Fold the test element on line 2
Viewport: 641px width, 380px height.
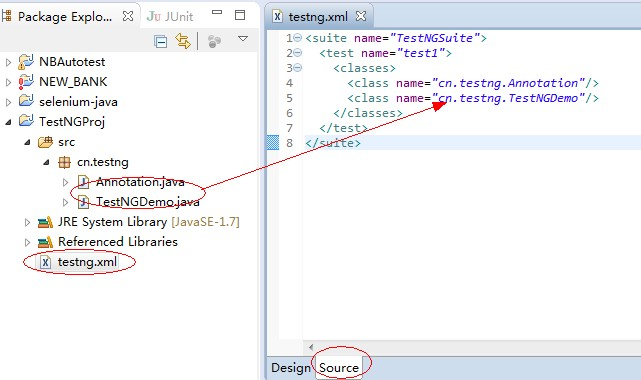298,53
